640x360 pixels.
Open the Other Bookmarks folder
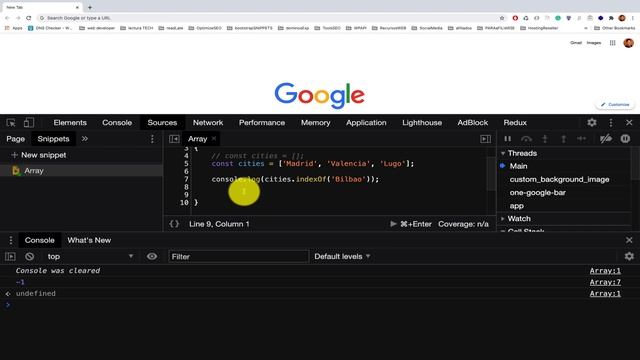coord(614,28)
